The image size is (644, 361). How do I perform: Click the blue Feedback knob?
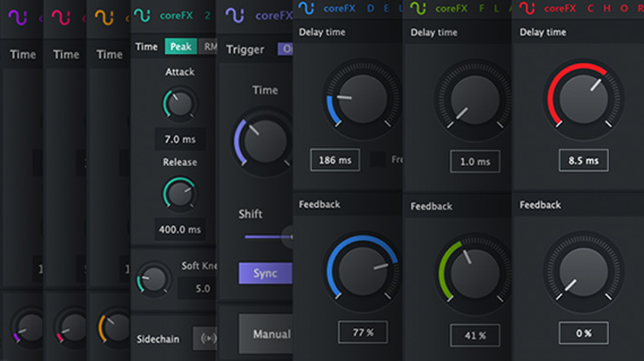pyautogui.click(x=362, y=271)
